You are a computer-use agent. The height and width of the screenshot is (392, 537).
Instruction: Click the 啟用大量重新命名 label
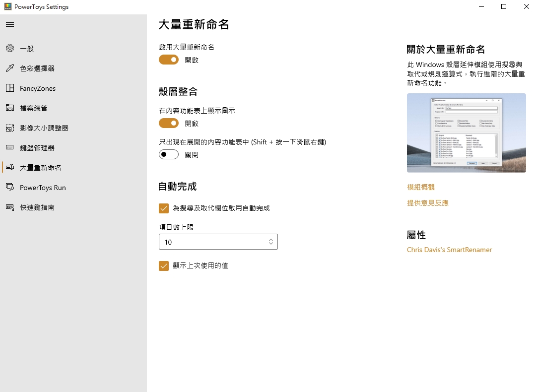186,47
